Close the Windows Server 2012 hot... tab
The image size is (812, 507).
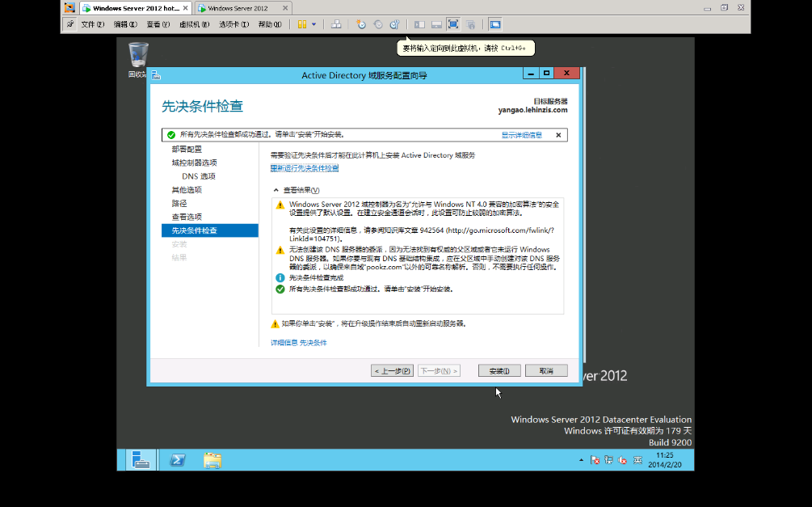tap(185, 8)
